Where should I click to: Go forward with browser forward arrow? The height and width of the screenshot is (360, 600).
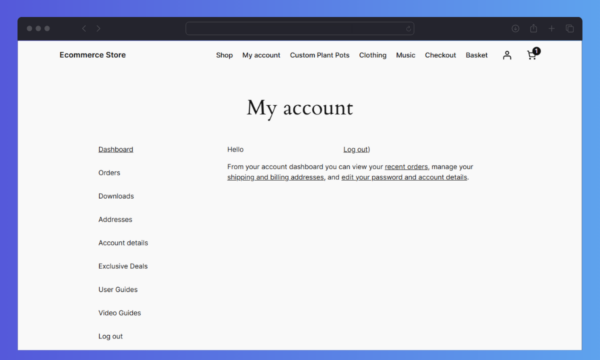98,28
